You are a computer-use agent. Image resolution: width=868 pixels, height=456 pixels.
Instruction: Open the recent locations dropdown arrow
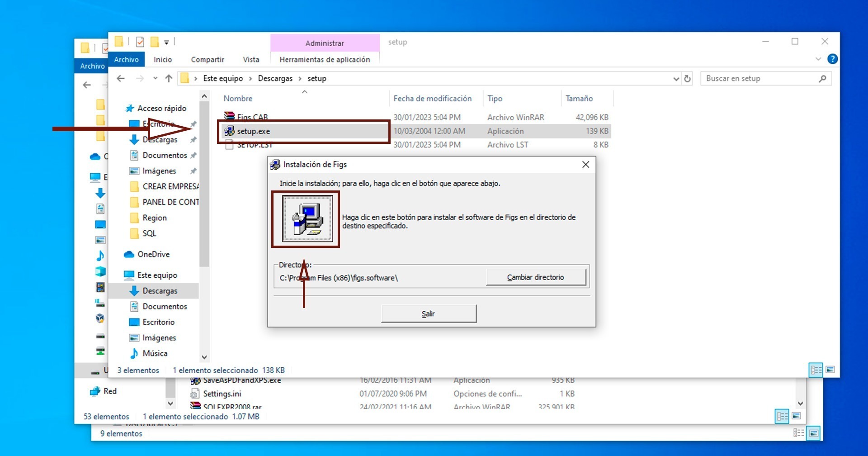pyautogui.click(x=155, y=78)
